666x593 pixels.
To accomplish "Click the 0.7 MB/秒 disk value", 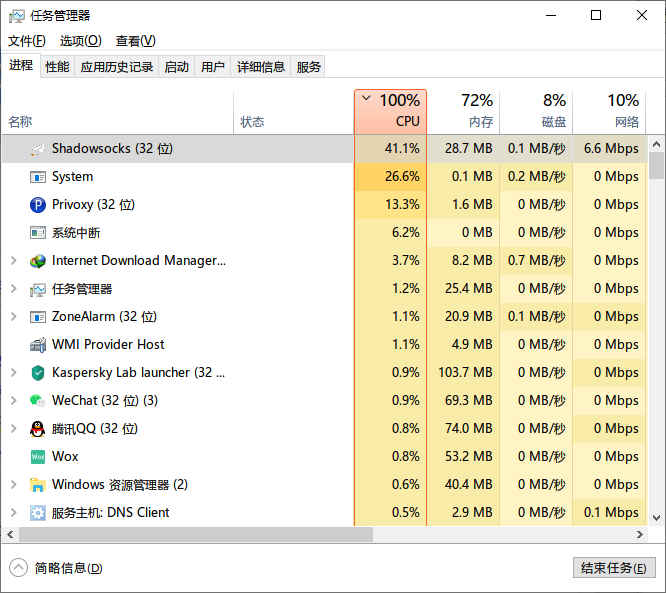I will point(536,260).
